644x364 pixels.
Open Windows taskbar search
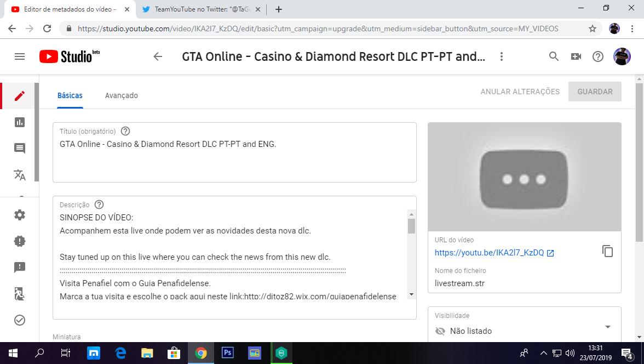click(39, 353)
